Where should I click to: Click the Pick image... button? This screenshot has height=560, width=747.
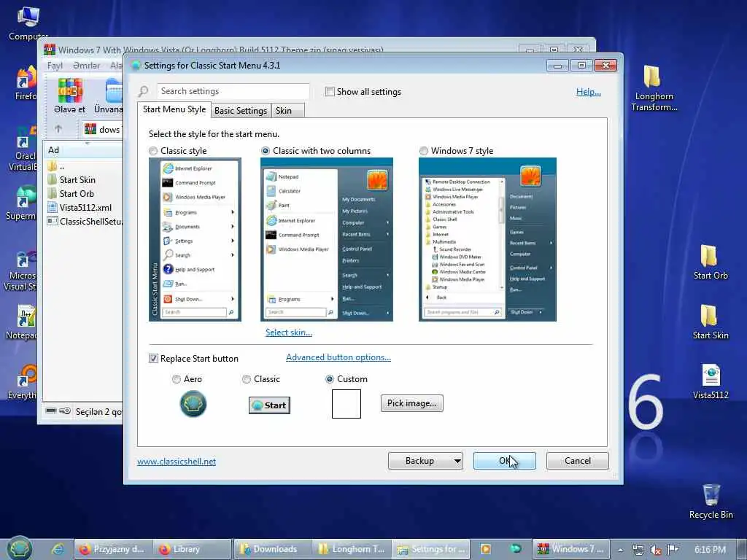[411, 403]
